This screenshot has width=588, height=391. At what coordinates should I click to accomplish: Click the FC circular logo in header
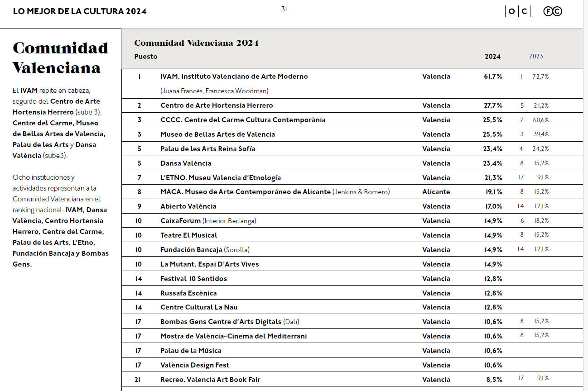pyautogui.click(x=552, y=11)
